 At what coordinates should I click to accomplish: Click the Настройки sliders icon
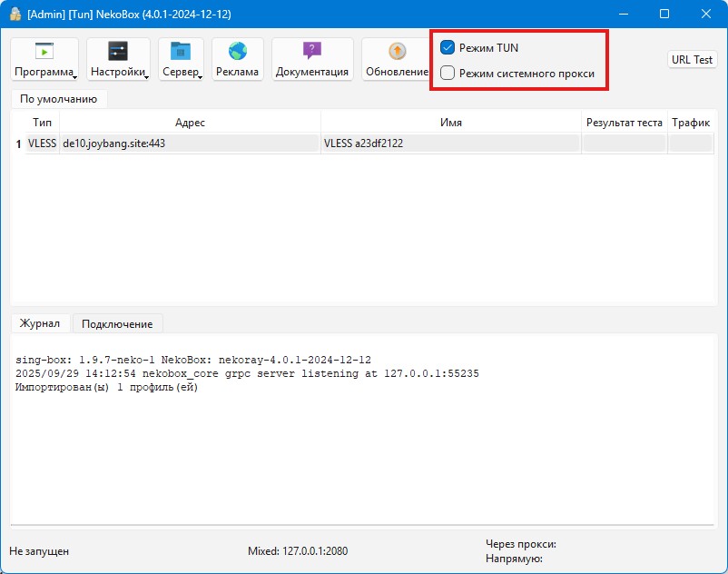(x=118, y=52)
